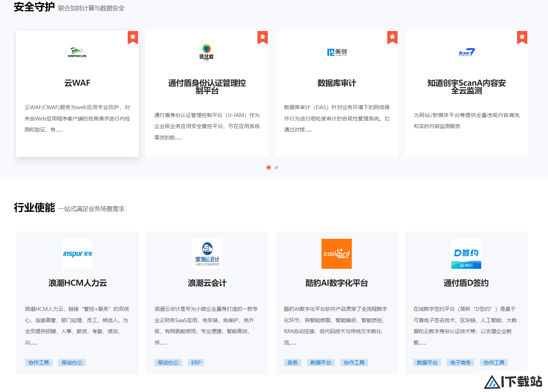Click the 美创 company logo
The image size is (548, 392).
[337, 52]
